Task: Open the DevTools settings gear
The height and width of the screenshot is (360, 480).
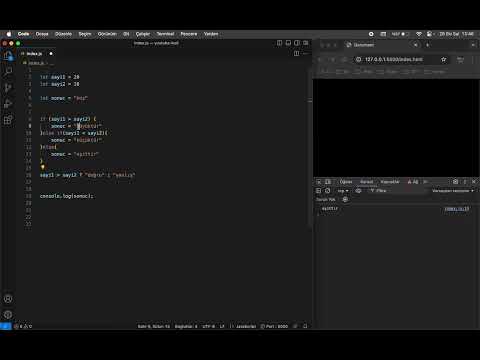Action: click(x=455, y=182)
